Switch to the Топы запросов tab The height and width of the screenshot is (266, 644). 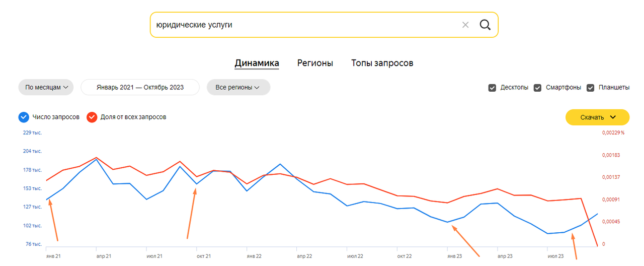click(382, 63)
